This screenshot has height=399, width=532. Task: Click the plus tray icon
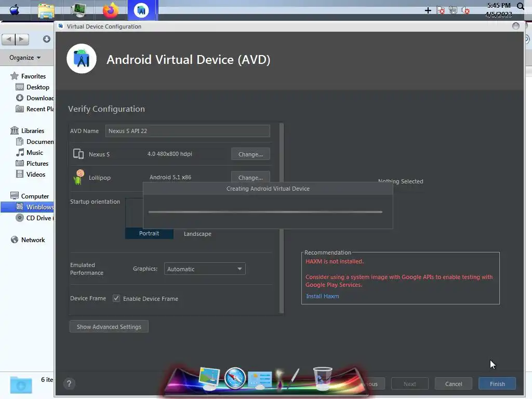pyautogui.click(x=428, y=10)
